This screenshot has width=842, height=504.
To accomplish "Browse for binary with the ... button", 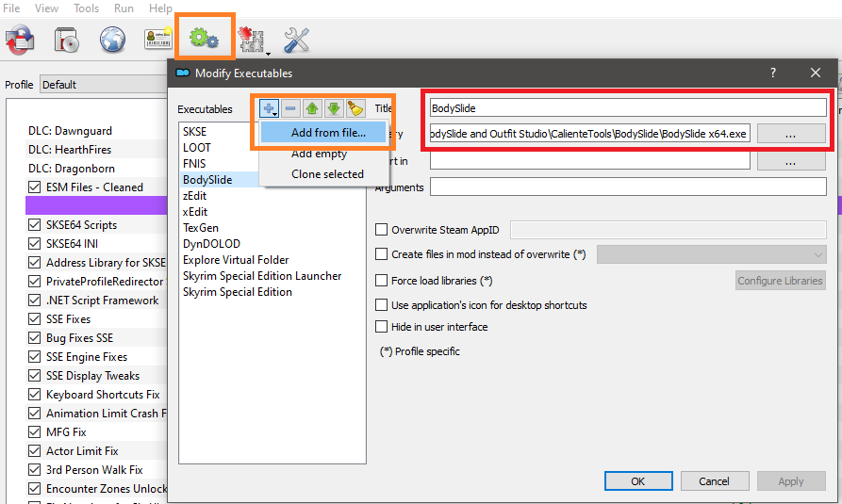I will click(x=791, y=134).
